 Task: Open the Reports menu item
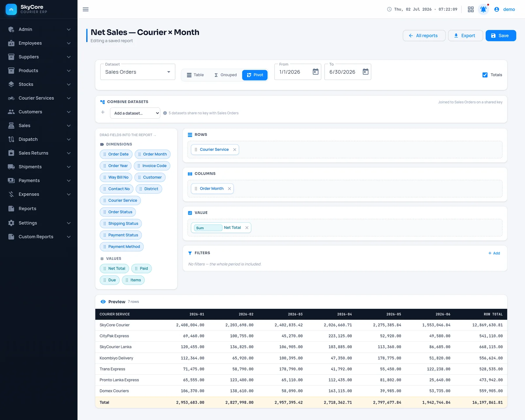click(x=39, y=209)
